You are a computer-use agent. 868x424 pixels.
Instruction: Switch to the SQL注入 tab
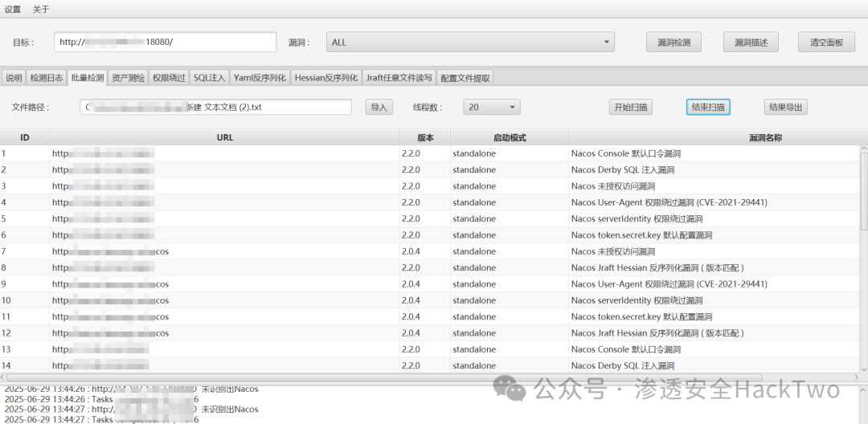209,78
